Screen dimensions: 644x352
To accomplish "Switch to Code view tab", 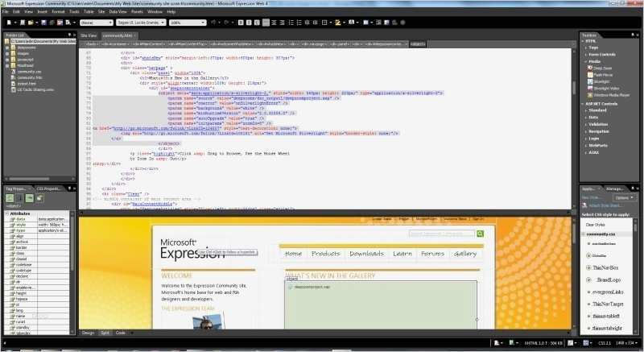I will click(120, 333).
